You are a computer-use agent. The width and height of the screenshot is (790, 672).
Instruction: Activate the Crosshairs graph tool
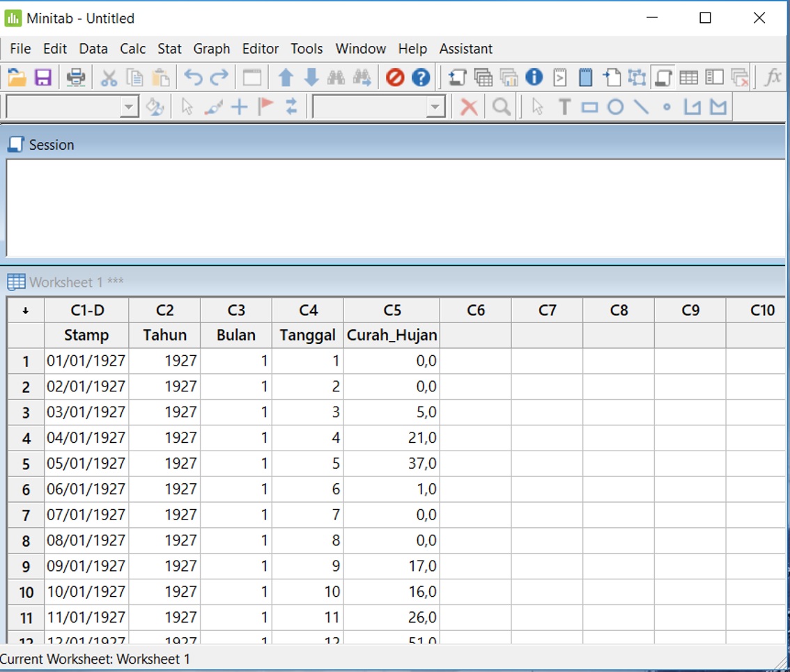tap(239, 107)
